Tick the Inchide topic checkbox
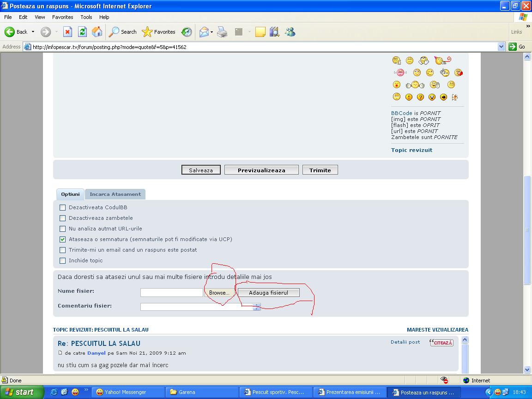The image size is (532, 399). tap(63, 260)
